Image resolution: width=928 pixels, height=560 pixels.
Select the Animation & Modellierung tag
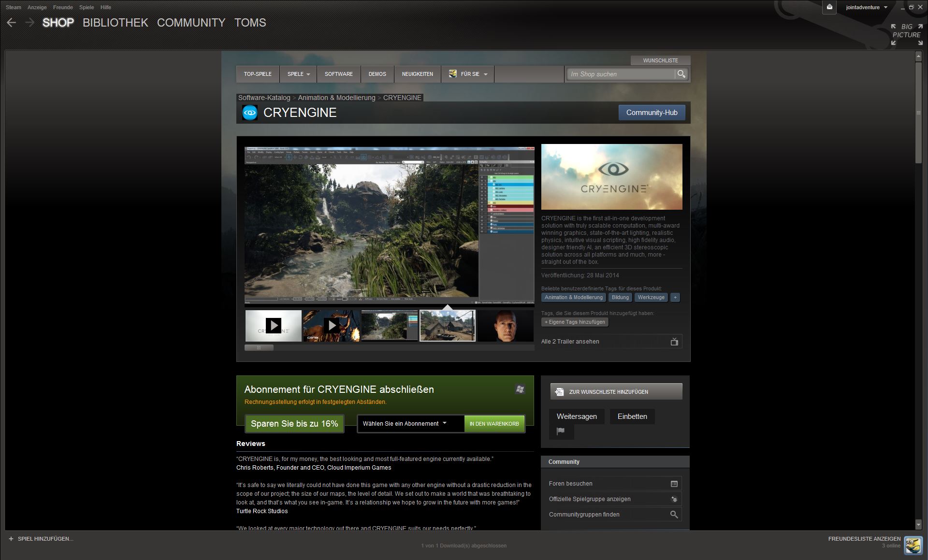click(574, 297)
